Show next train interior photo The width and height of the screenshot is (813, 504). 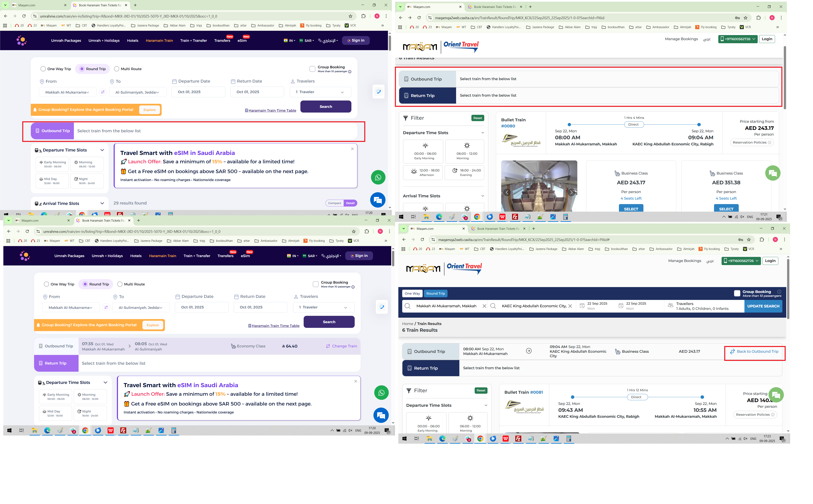coord(571,192)
